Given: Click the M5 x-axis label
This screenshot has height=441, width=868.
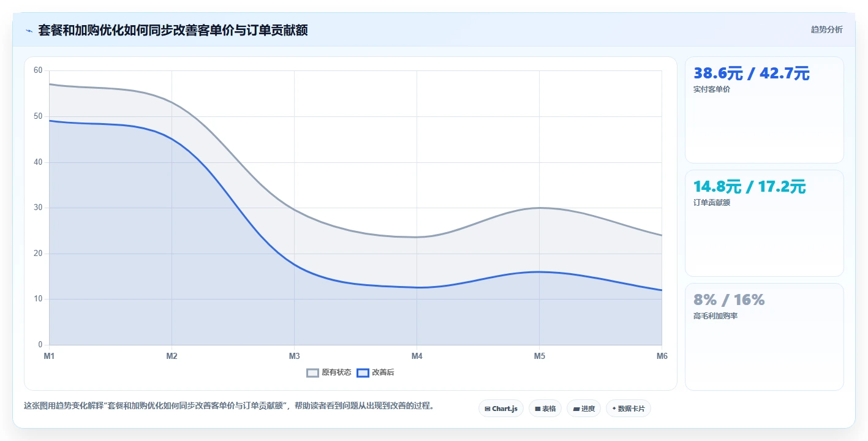Looking at the screenshot, I should [539, 356].
